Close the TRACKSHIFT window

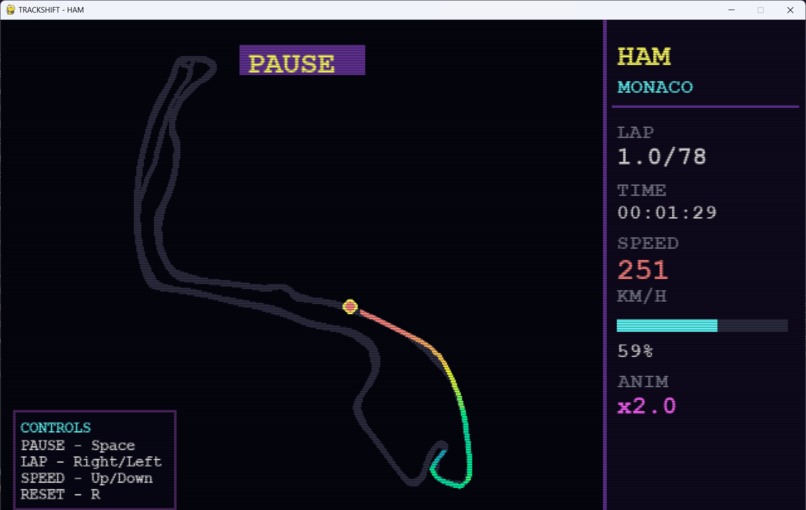pos(790,10)
